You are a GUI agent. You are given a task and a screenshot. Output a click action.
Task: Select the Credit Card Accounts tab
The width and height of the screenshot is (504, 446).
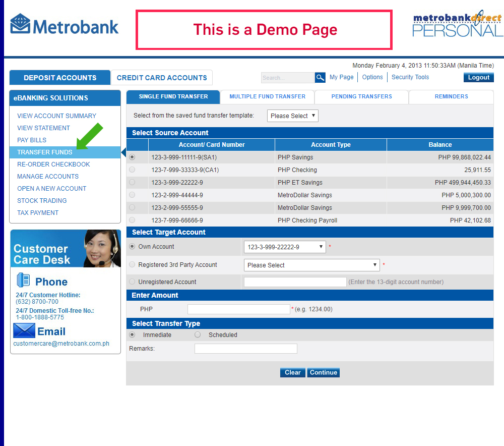162,78
